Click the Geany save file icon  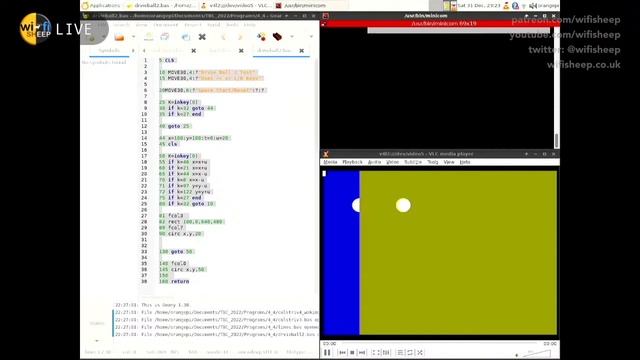click(149, 37)
